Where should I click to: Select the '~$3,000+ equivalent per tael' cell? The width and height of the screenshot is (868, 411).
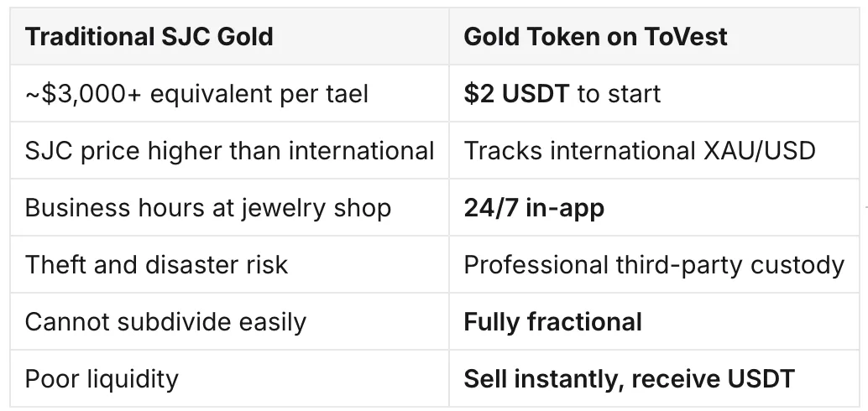(x=229, y=93)
